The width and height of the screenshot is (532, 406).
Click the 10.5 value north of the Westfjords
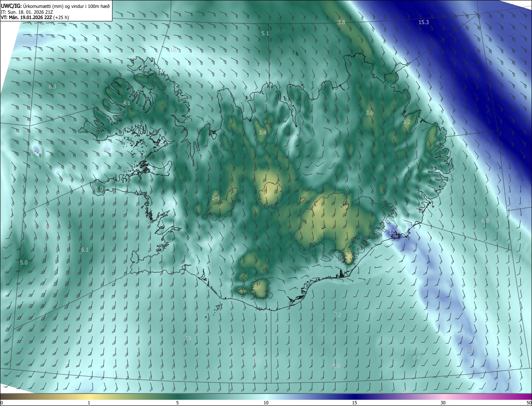click(x=175, y=50)
